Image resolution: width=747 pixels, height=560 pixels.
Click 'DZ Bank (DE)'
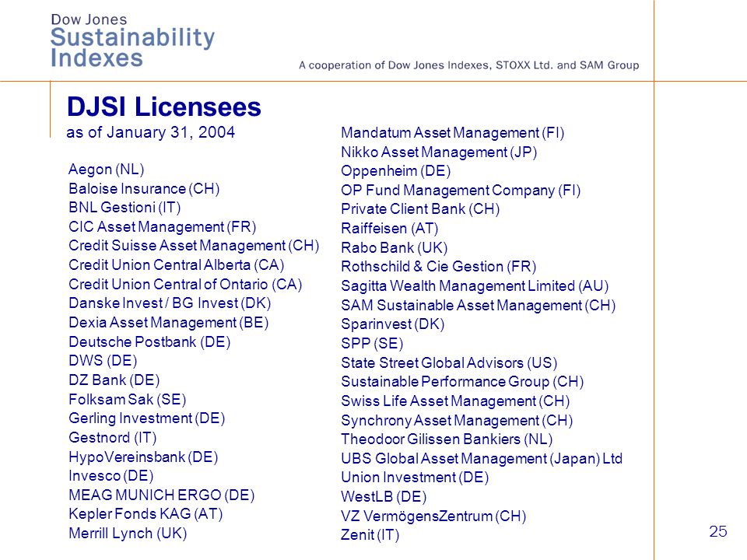(114, 380)
